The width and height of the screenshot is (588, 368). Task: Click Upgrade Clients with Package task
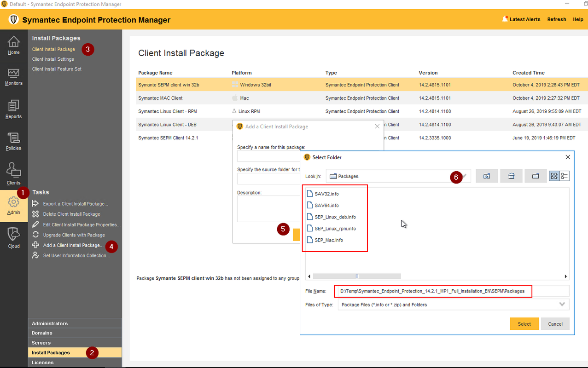coord(74,235)
